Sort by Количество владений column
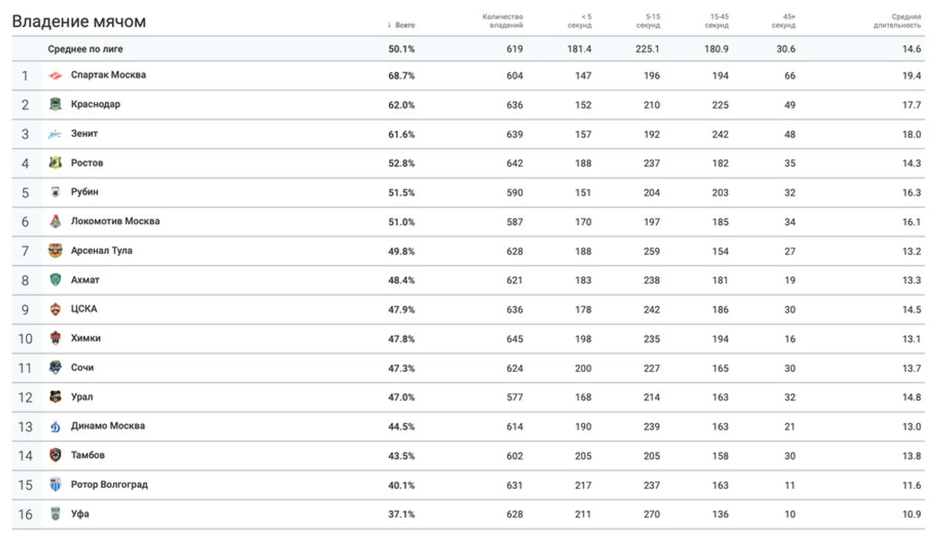Screen dimensions: 944x560 pyautogui.click(x=502, y=21)
